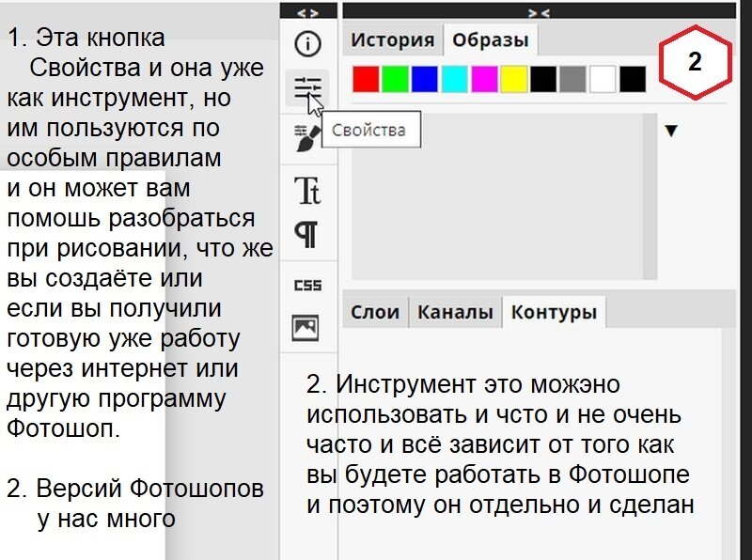Viewport: 752px width, 560px height.
Task: Pick the gray color swatch
Action: 572,79
